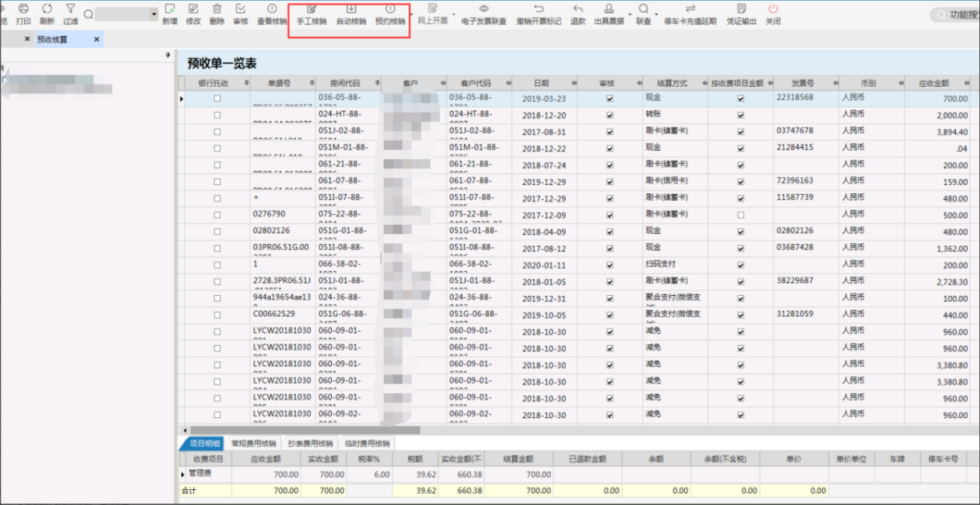Screen dimensions: 980x505
Task: Click 撤销开票标记 undo invoice mark
Action: [539, 14]
